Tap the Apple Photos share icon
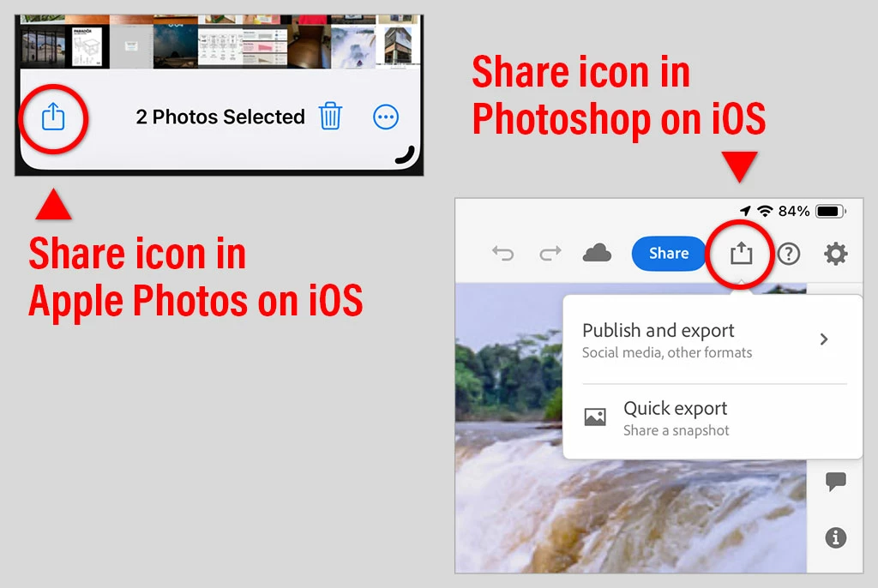 coord(53,117)
